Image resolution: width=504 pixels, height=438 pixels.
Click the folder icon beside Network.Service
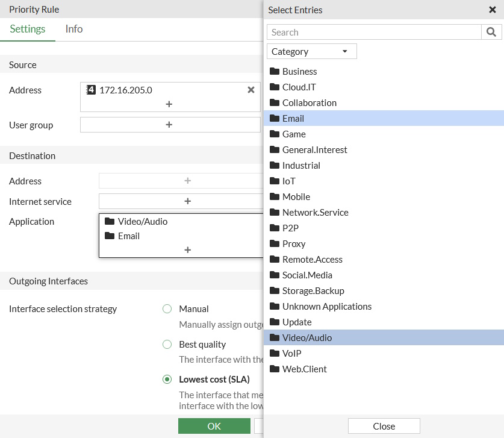tap(274, 212)
